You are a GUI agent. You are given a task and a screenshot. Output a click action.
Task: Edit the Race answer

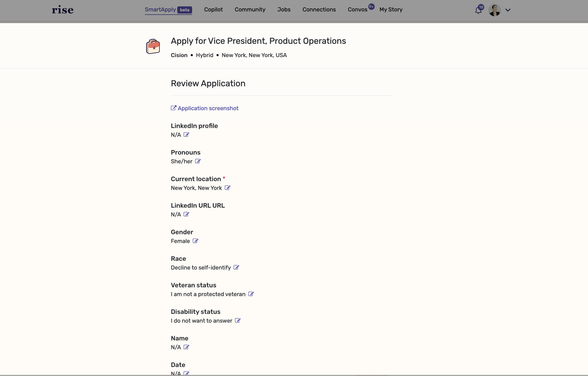236,267
